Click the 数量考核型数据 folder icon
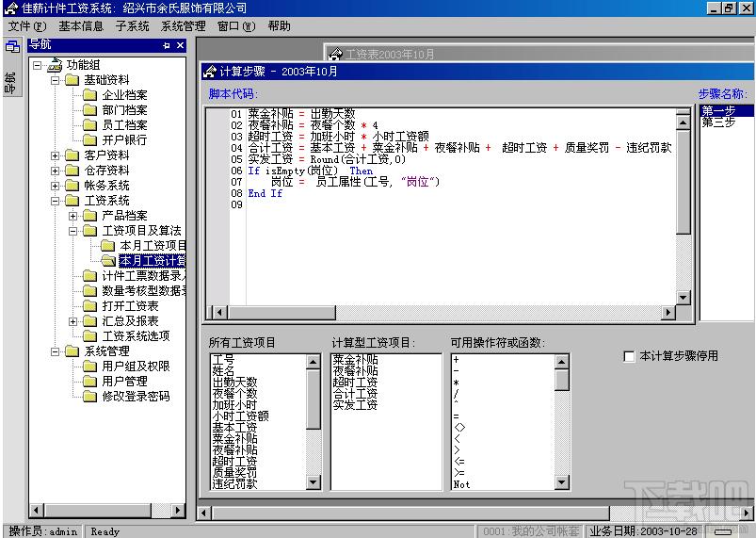The width and height of the screenshot is (756, 538). (x=89, y=291)
